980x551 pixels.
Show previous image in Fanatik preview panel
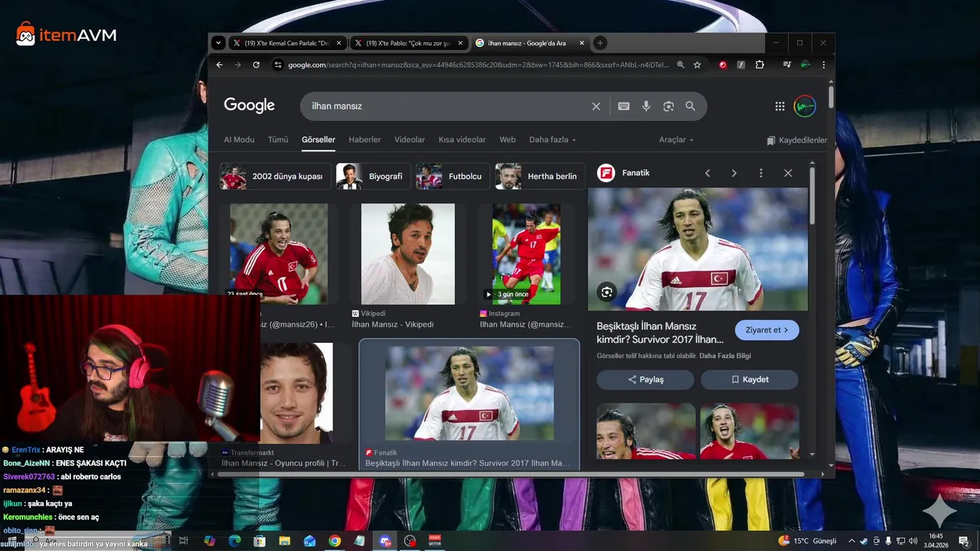tap(707, 173)
